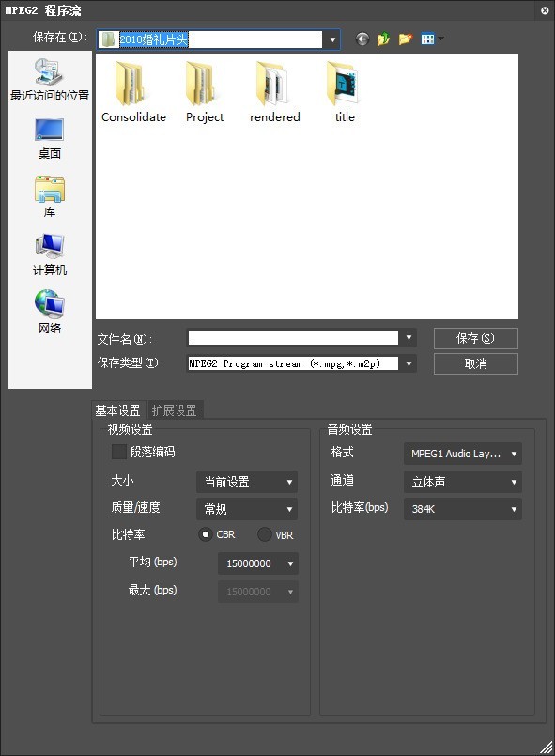Click the 取消 cancel button
Screen dimensions: 555x756
(x=476, y=364)
